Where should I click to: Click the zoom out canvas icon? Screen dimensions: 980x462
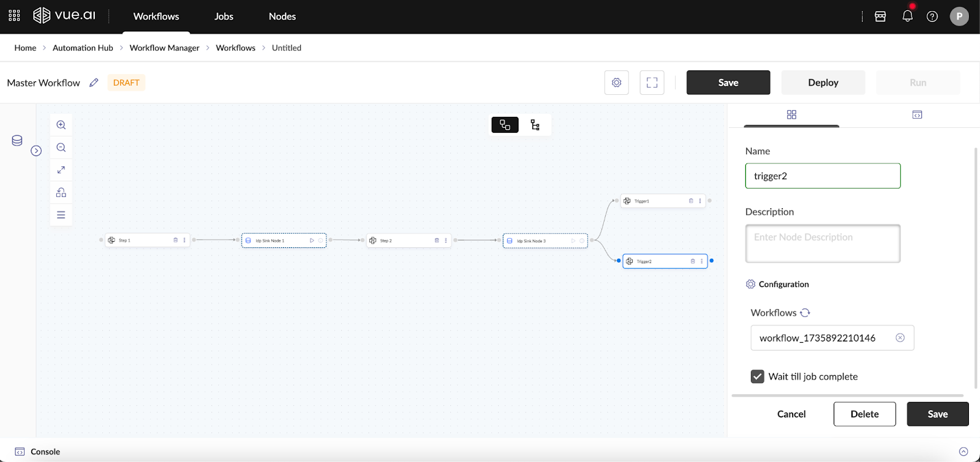(61, 147)
